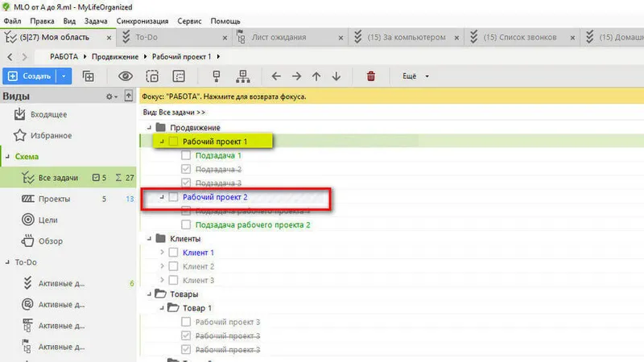Toggle the eye visibility toolbar icon
This screenshot has width=644, height=362.
pyautogui.click(x=126, y=76)
